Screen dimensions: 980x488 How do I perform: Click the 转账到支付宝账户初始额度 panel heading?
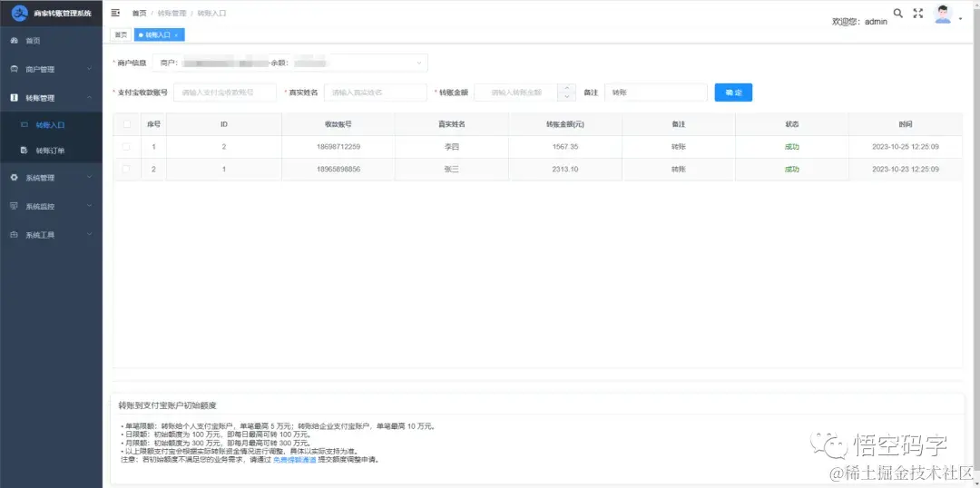(x=168, y=405)
